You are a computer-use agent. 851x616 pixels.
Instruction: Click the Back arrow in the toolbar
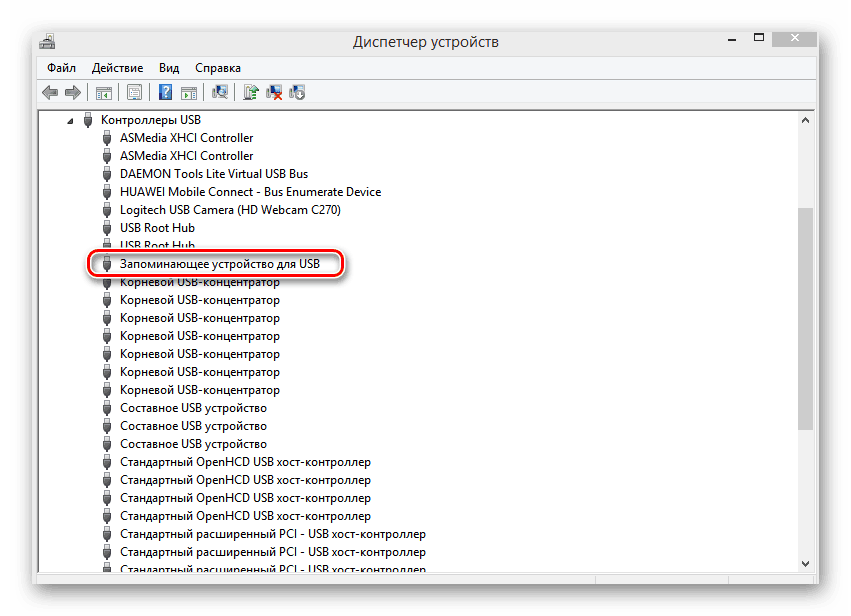50,93
